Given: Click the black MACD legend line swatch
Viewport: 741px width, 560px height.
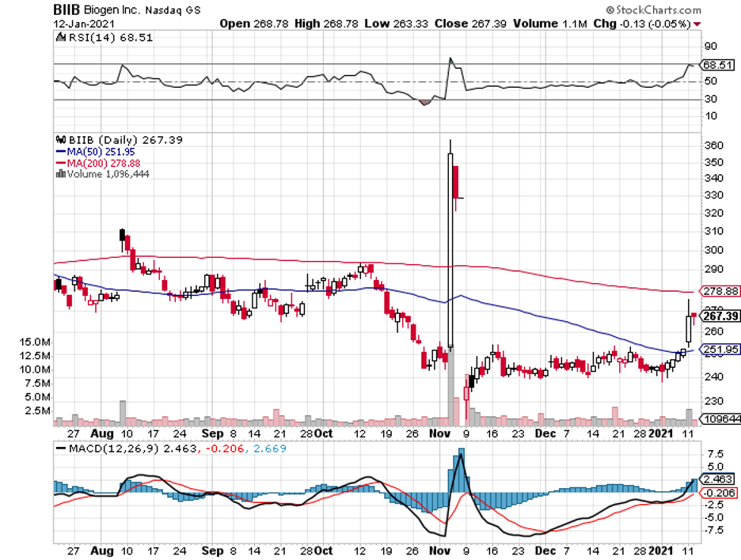Looking at the screenshot, I should (x=61, y=448).
